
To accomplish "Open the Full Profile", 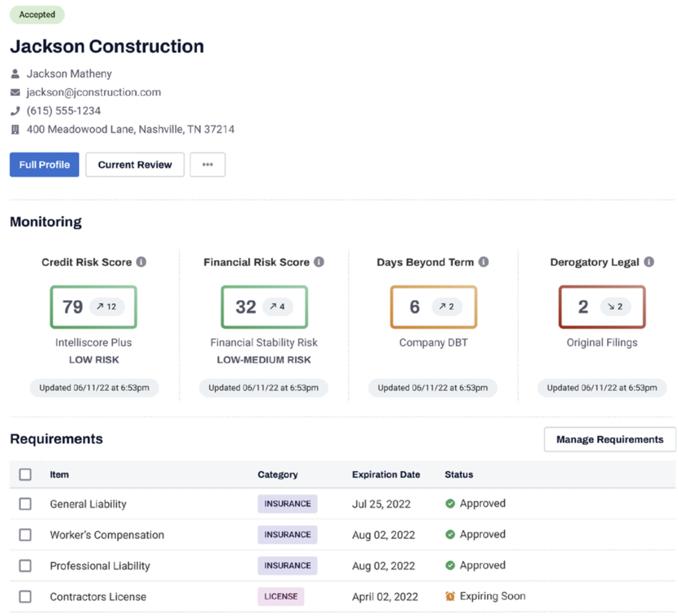I will 44,164.
